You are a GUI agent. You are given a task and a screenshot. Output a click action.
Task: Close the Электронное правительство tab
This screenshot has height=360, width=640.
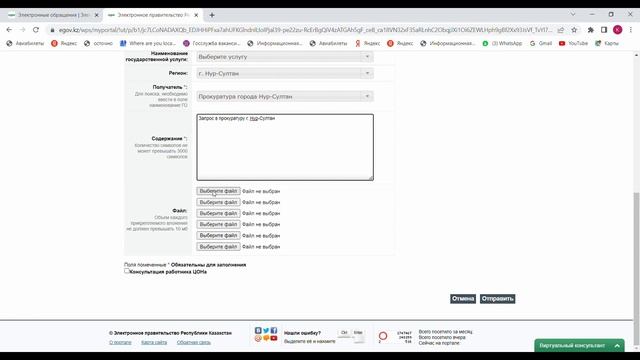pyautogui.click(x=196, y=15)
